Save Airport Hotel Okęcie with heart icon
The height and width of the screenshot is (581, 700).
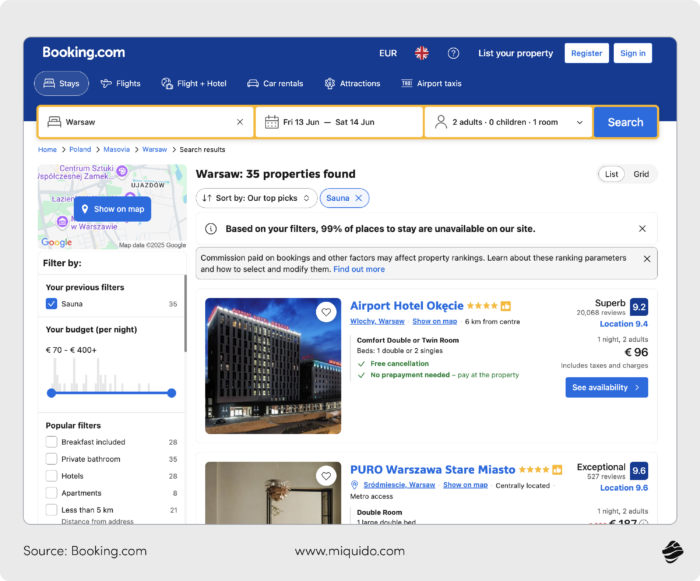(326, 312)
